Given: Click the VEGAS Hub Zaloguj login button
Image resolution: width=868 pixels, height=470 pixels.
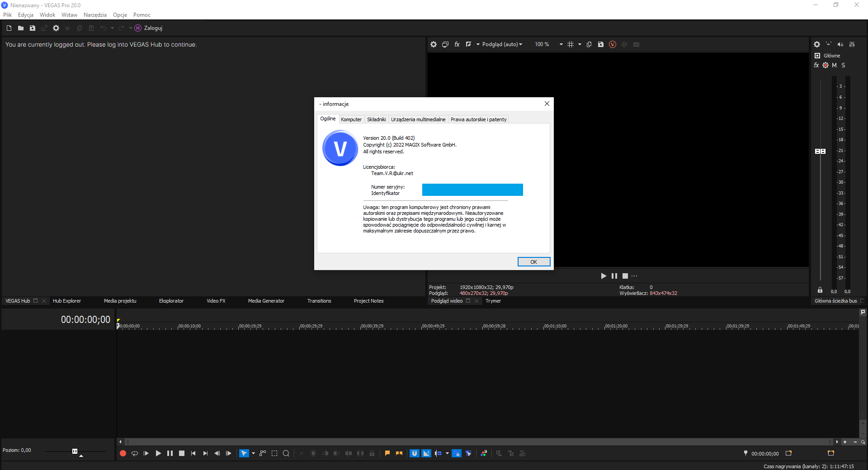Looking at the screenshot, I should pyautogui.click(x=149, y=28).
